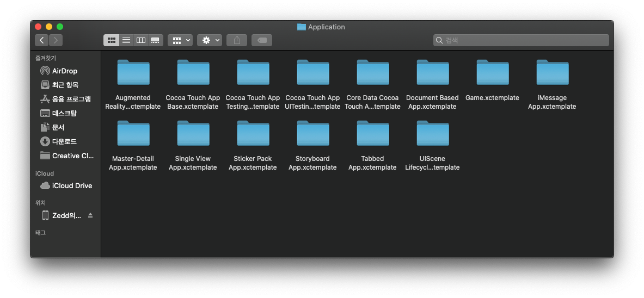Open the group-by arrangement dropdown

coord(180,40)
